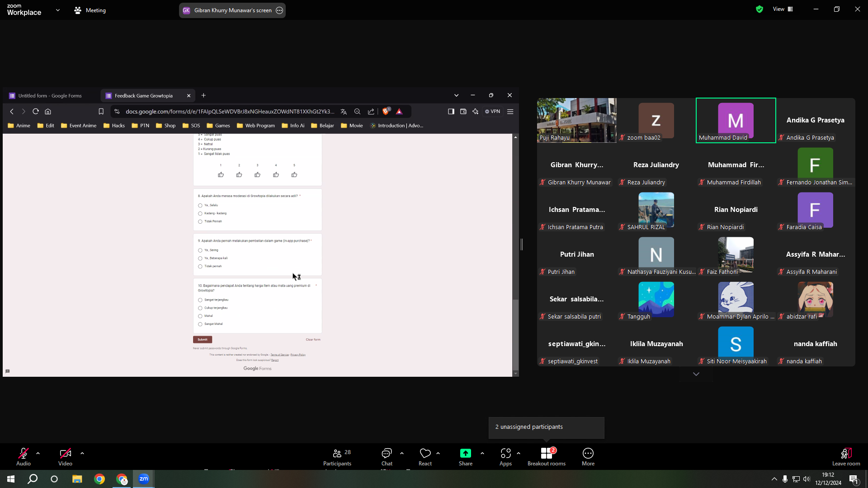This screenshot has width=868, height=488.
Task: Expand reactions caret beside React
Action: (438, 453)
